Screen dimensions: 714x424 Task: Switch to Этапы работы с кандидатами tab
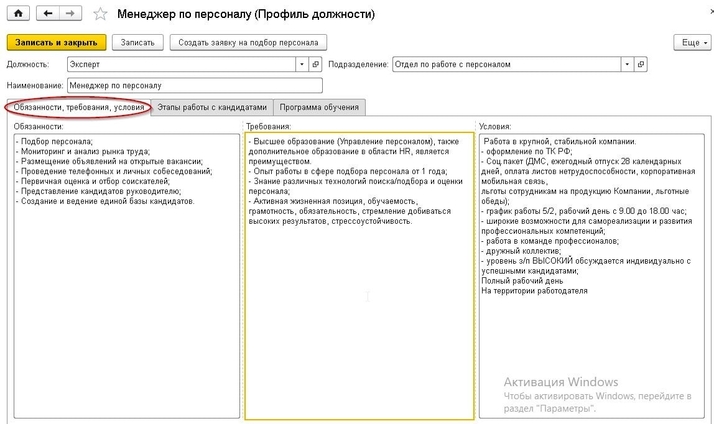point(213,107)
